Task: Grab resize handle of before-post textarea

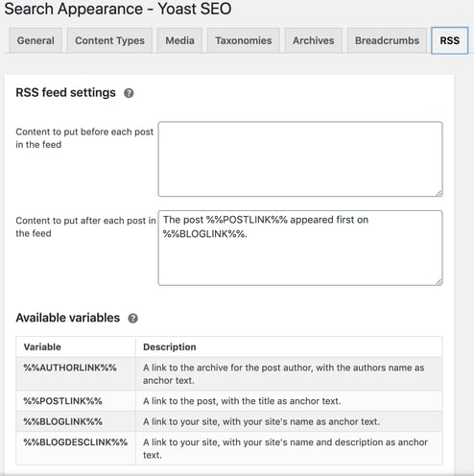Action: 438,193
